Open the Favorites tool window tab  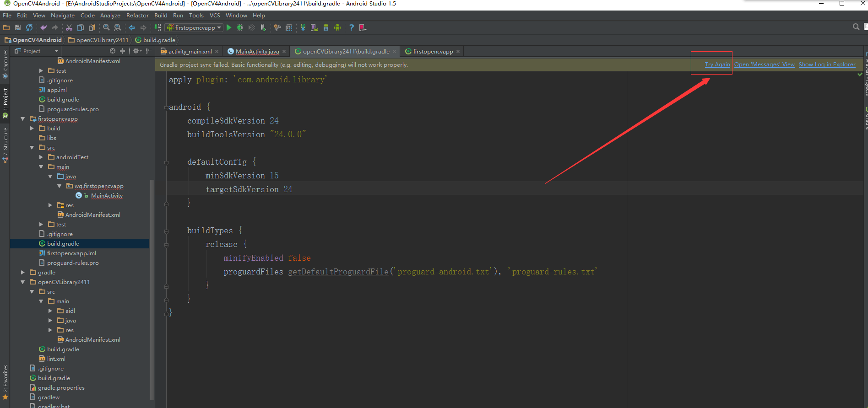click(5, 382)
